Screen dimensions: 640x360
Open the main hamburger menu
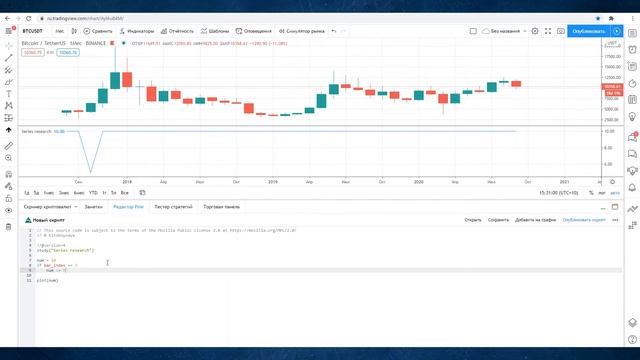point(9,31)
